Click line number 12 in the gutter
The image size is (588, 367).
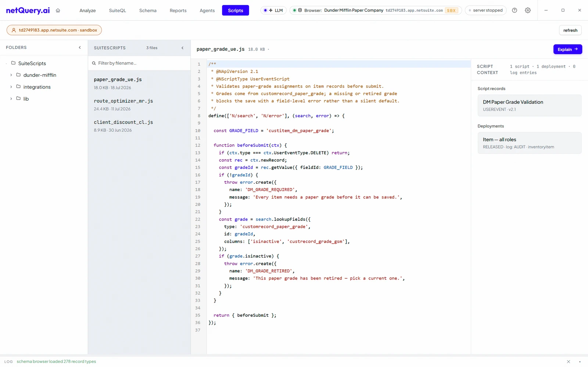198,145
